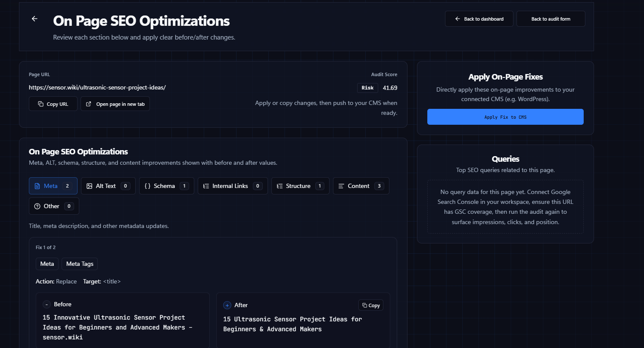
Task: Click the Meta Tags chip
Action: coord(80,264)
